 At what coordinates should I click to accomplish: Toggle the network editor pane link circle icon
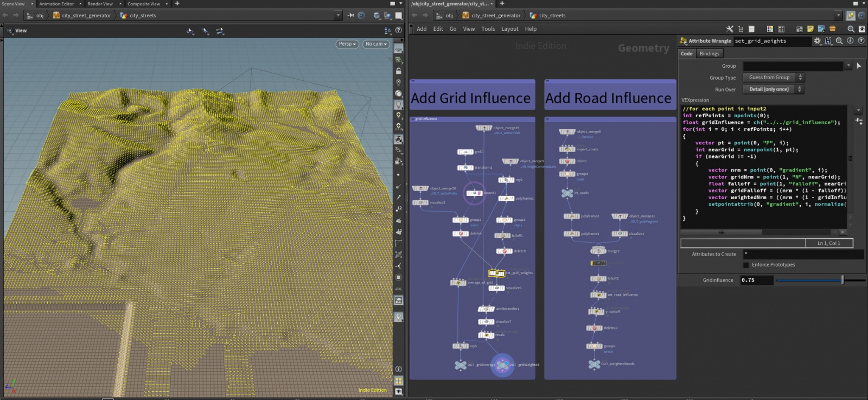861,15
